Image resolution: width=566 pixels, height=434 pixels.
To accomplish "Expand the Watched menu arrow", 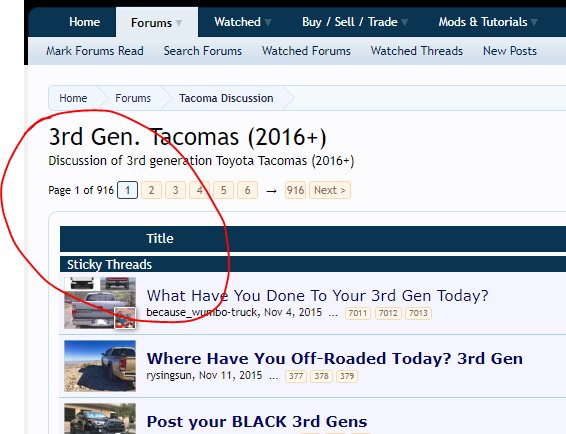I will [x=268, y=23].
